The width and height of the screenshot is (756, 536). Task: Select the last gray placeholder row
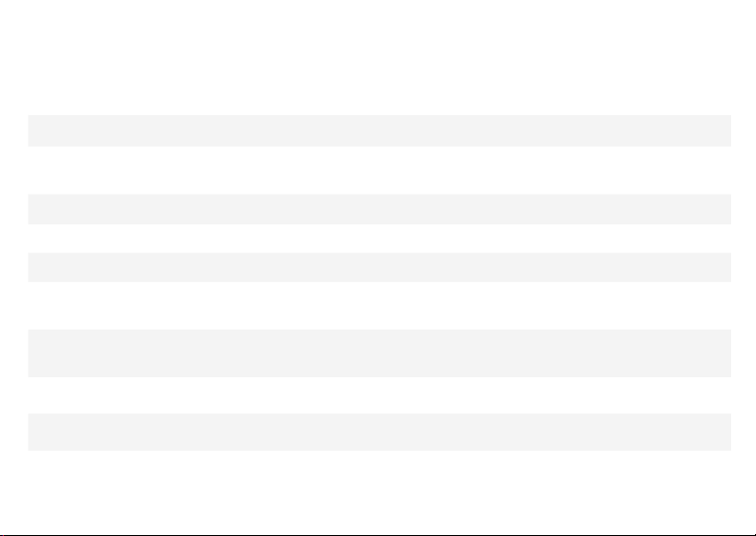click(x=379, y=432)
